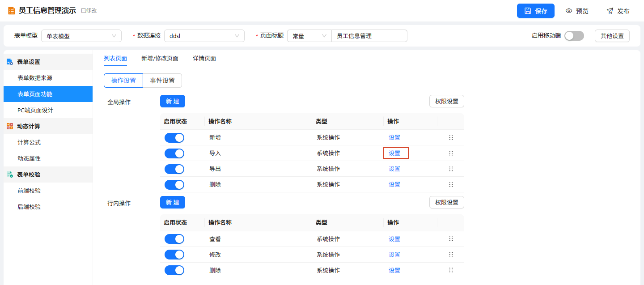
Task: Click 新建 under 行内操作
Action: [x=173, y=202]
